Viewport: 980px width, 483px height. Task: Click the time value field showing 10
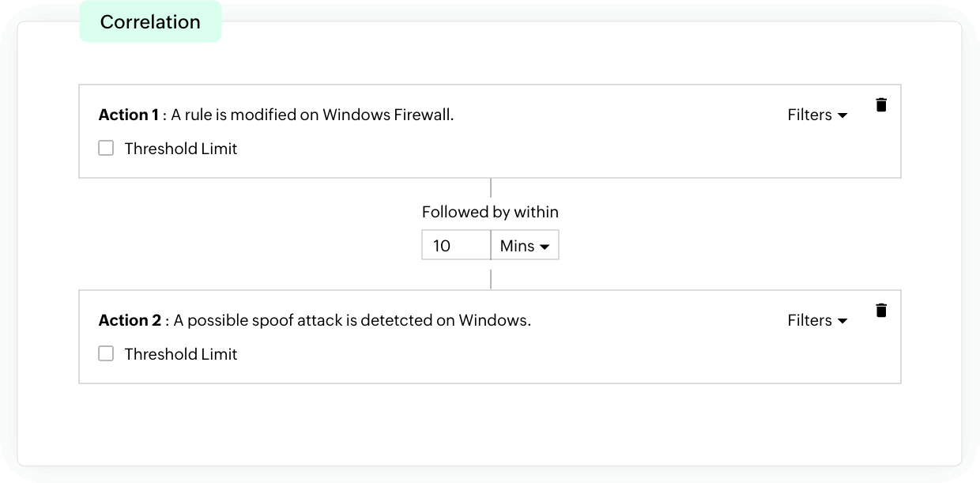point(456,246)
